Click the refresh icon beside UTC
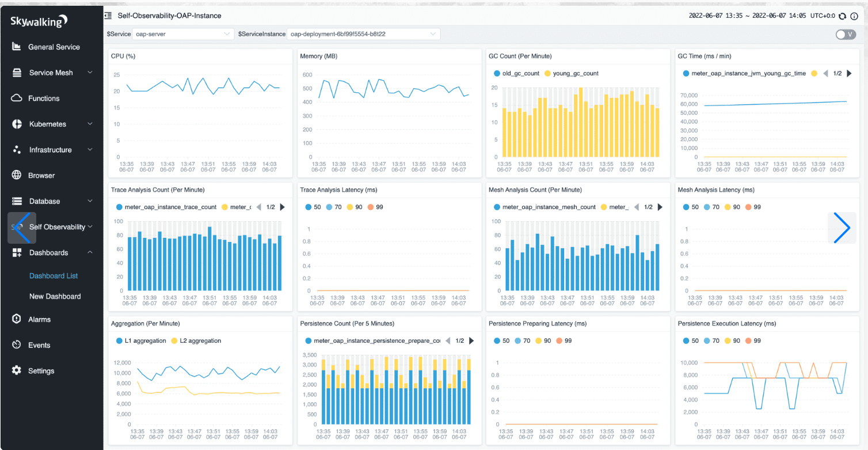 (843, 16)
